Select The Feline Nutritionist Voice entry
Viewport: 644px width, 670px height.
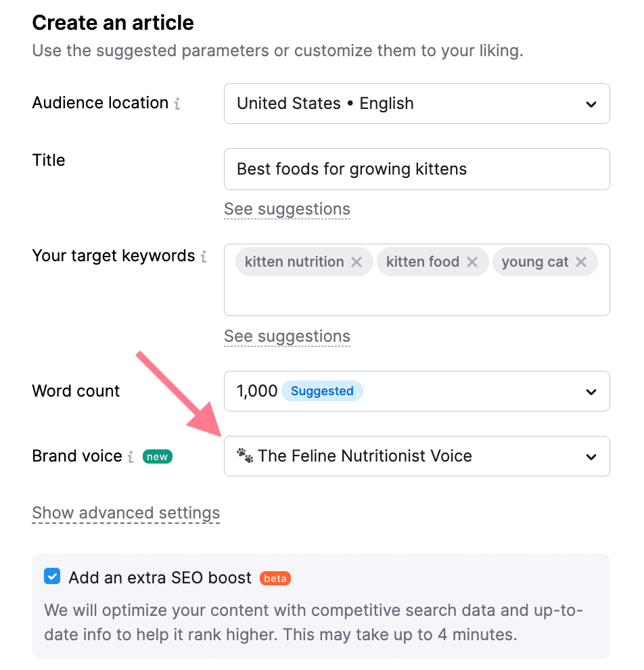click(365, 456)
